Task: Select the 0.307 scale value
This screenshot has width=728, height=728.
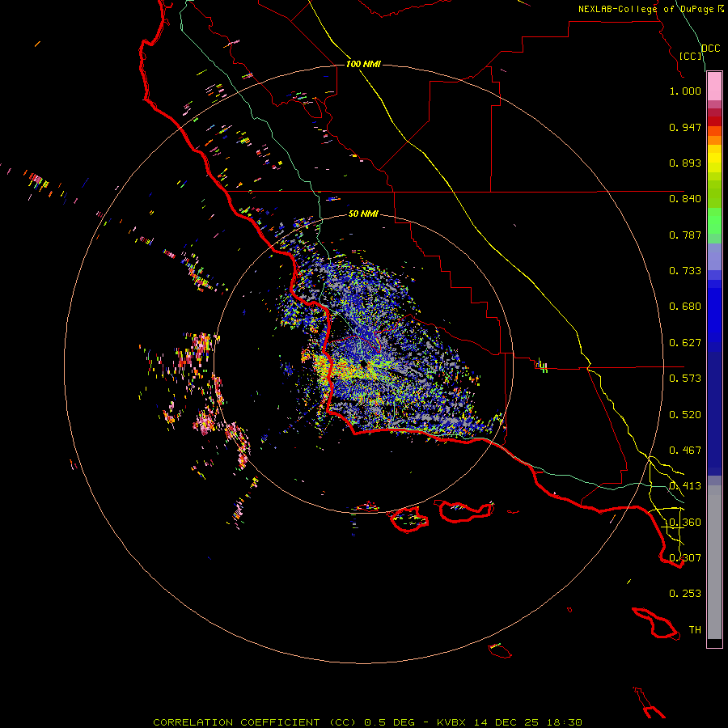Action: click(x=685, y=558)
